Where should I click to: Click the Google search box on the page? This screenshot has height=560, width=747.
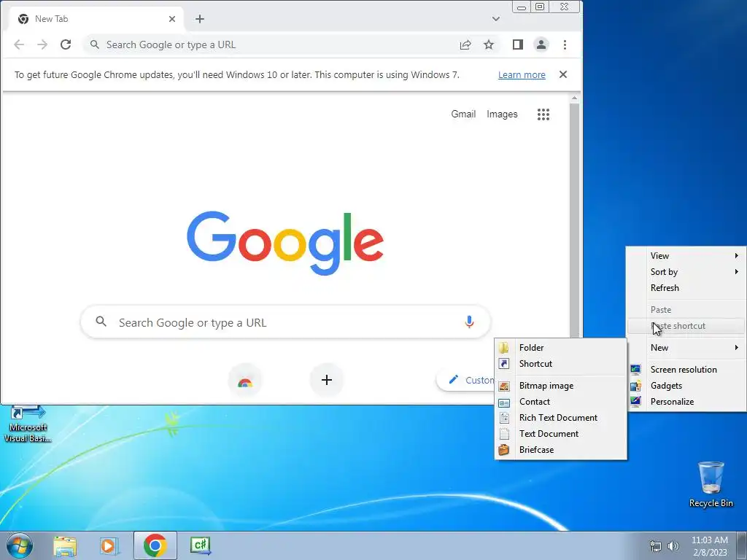tap(285, 322)
